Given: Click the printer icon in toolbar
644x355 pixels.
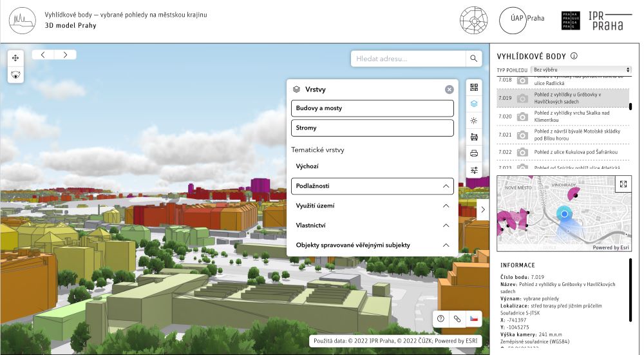Looking at the screenshot, I should (475, 153).
